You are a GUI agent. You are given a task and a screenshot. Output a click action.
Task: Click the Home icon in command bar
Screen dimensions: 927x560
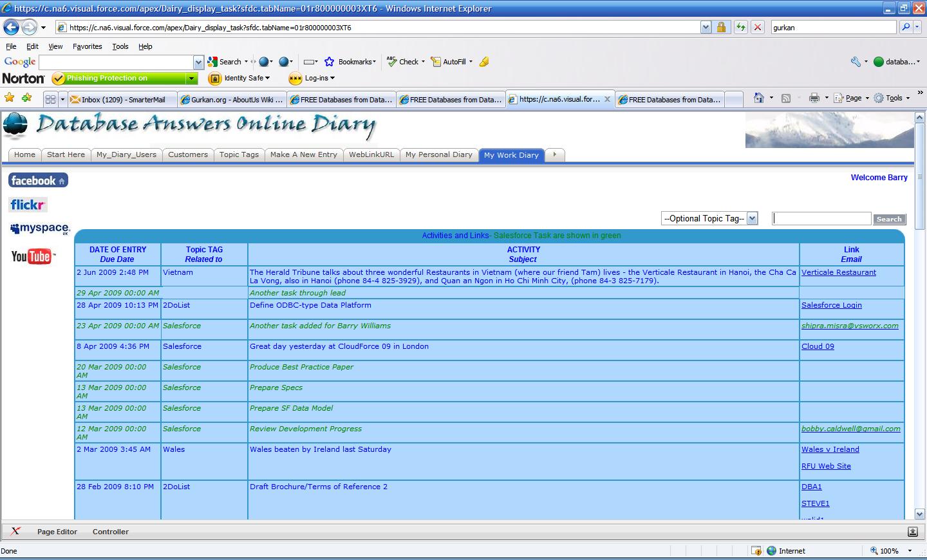(759, 98)
